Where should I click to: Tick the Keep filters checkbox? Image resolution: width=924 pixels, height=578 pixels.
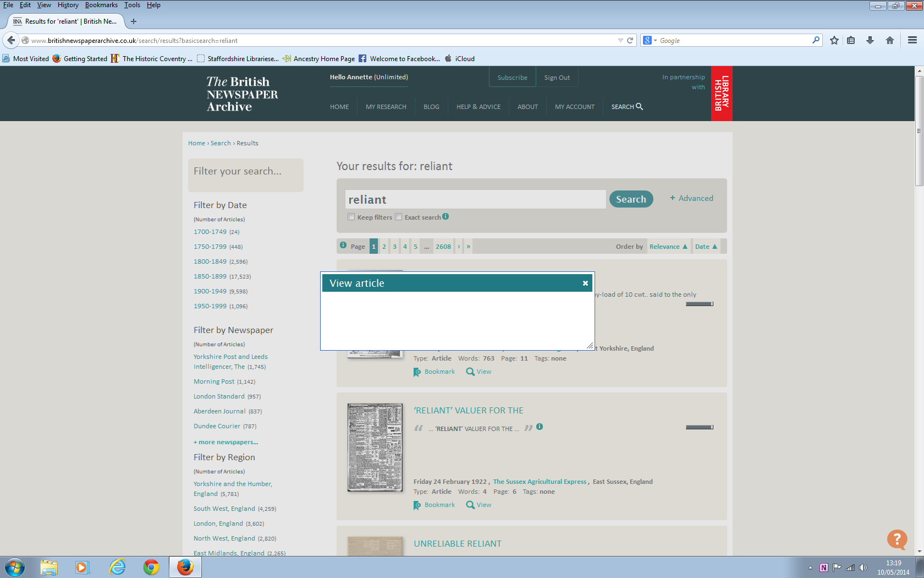(351, 217)
